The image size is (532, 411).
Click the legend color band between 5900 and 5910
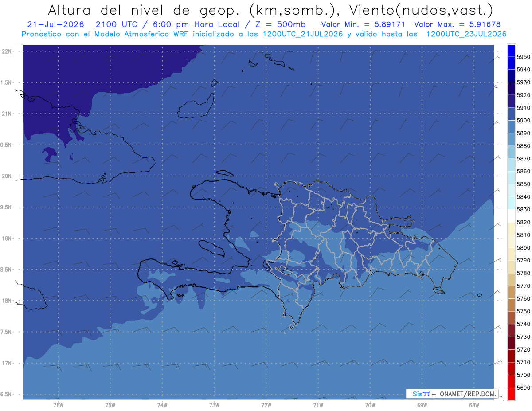511,114
